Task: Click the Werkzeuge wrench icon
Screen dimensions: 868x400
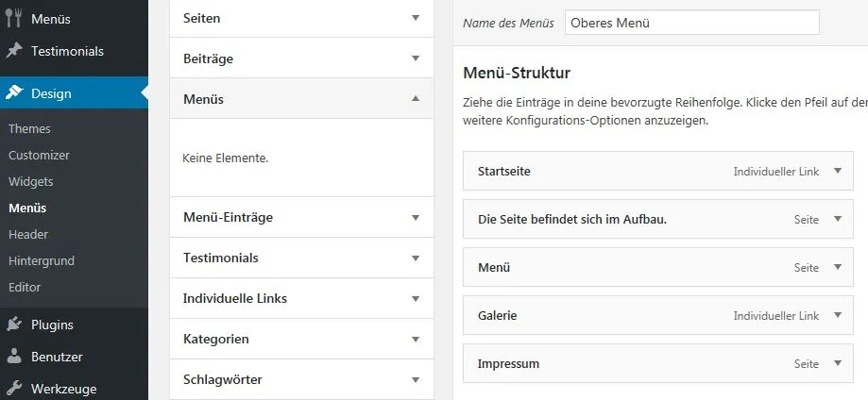Action: [14, 389]
